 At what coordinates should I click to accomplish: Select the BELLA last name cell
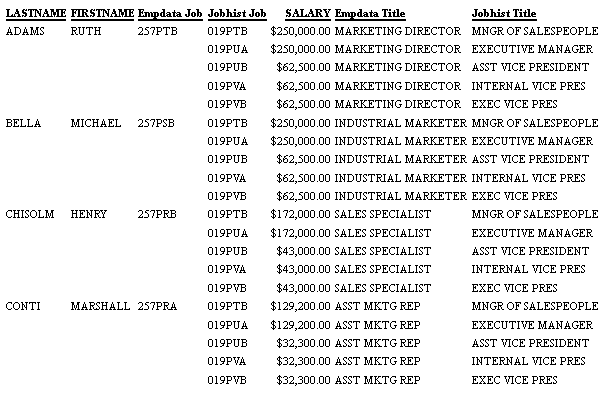(x=23, y=123)
